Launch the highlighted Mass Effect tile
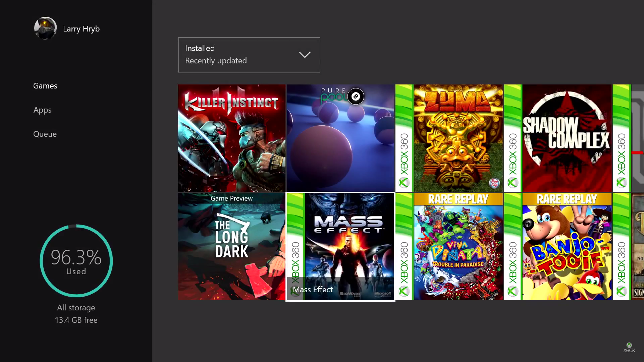 pyautogui.click(x=340, y=247)
